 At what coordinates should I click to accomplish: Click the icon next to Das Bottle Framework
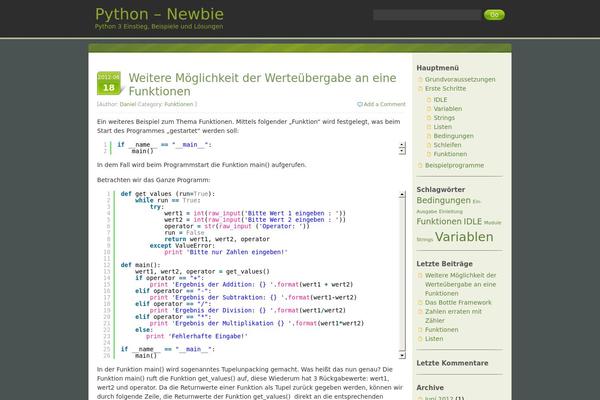(x=420, y=303)
